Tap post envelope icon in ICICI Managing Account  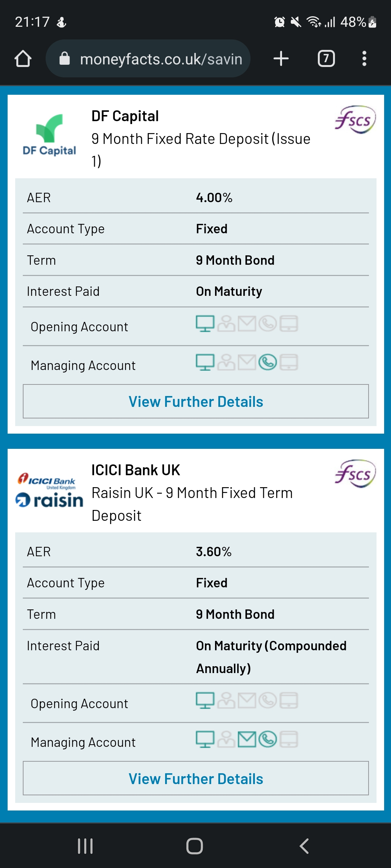(x=247, y=739)
